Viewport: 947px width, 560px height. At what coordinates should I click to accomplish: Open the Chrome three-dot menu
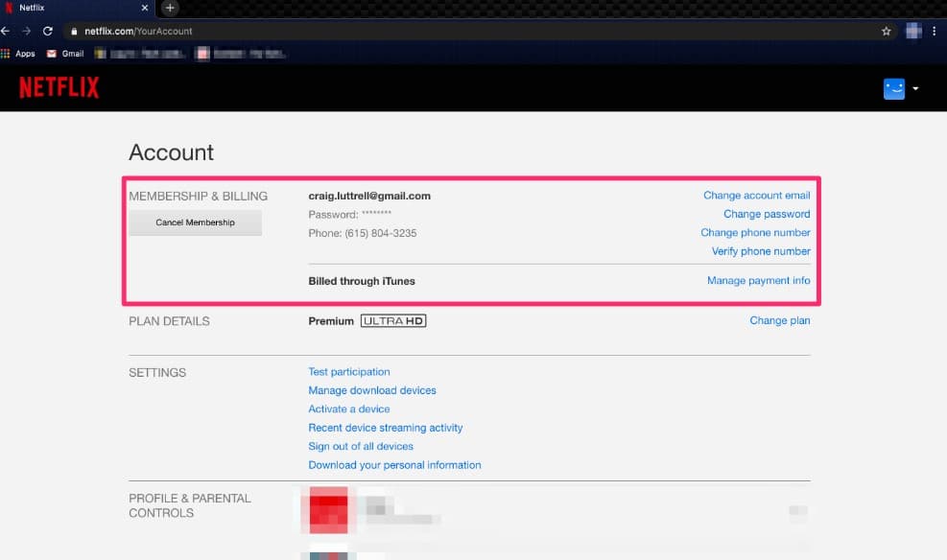pos(935,31)
